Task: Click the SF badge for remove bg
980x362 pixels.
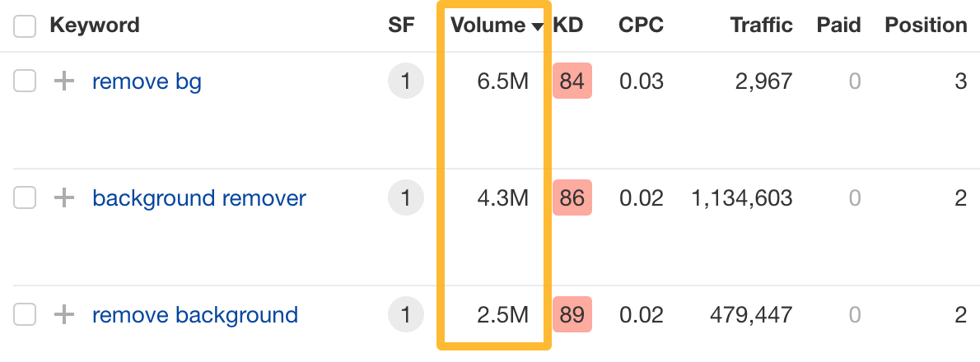Action: coord(405,81)
